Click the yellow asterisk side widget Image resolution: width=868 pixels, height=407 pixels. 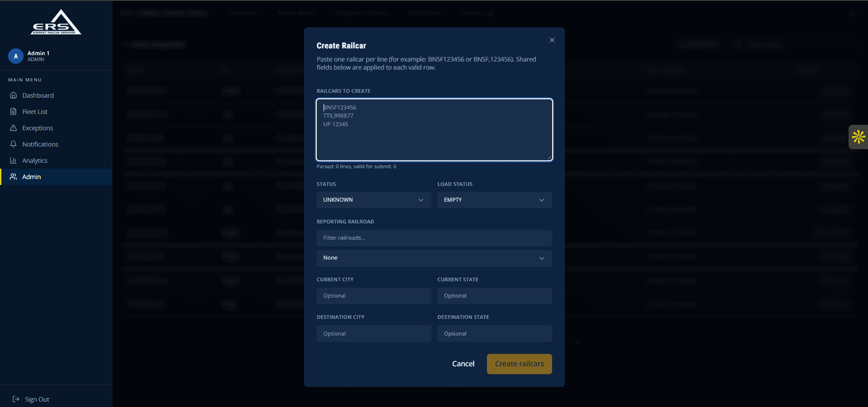[x=858, y=137]
